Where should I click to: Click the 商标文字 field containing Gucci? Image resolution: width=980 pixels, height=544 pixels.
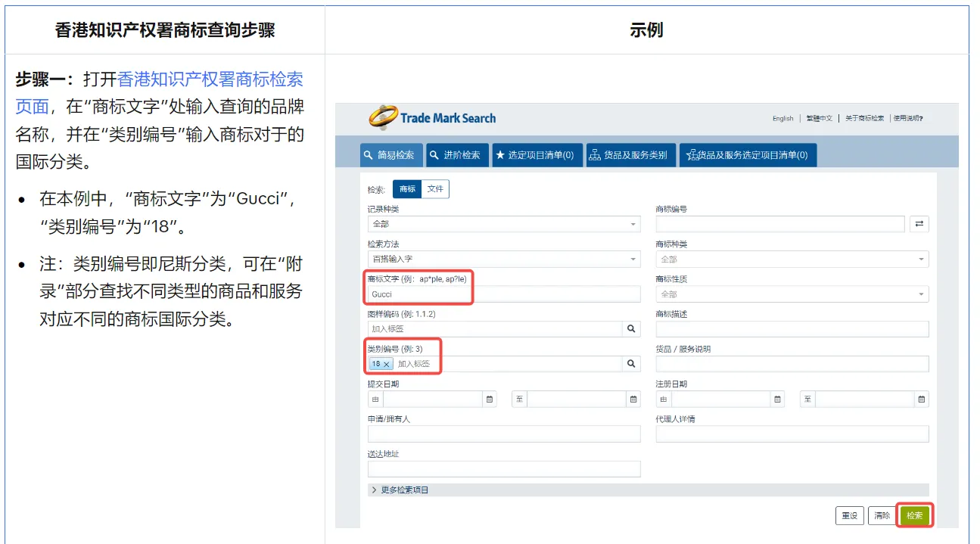click(x=504, y=294)
